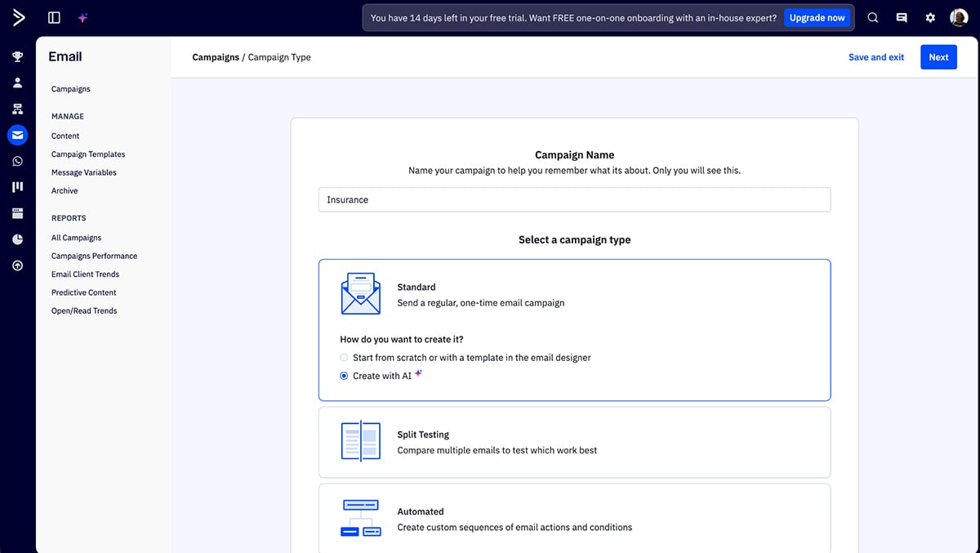Select 'Start from scratch or with a template'
The width and height of the screenshot is (980, 553).
point(344,357)
